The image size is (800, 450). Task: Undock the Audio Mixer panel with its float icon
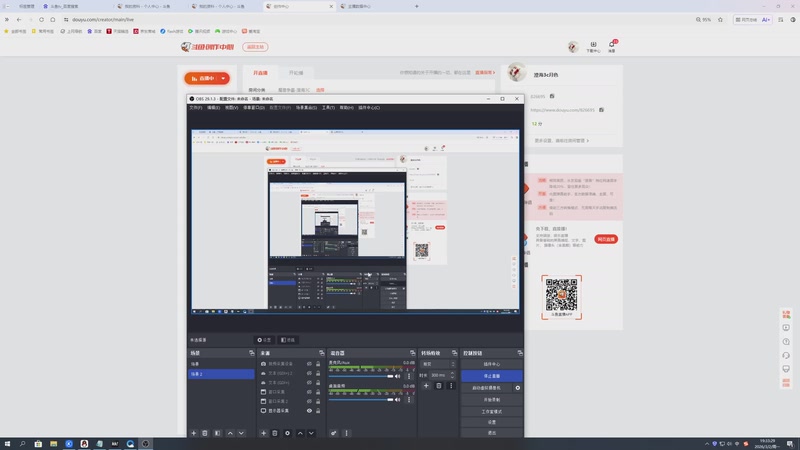[412, 353]
